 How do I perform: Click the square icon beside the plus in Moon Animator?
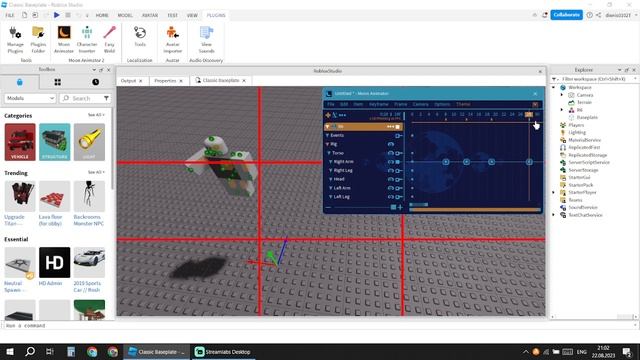point(393,207)
